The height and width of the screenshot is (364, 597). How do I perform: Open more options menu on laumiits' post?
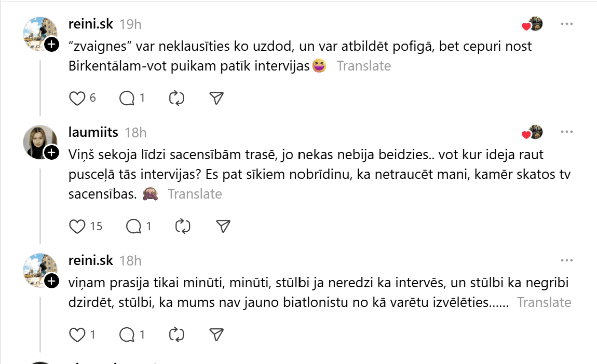pos(566,132)
